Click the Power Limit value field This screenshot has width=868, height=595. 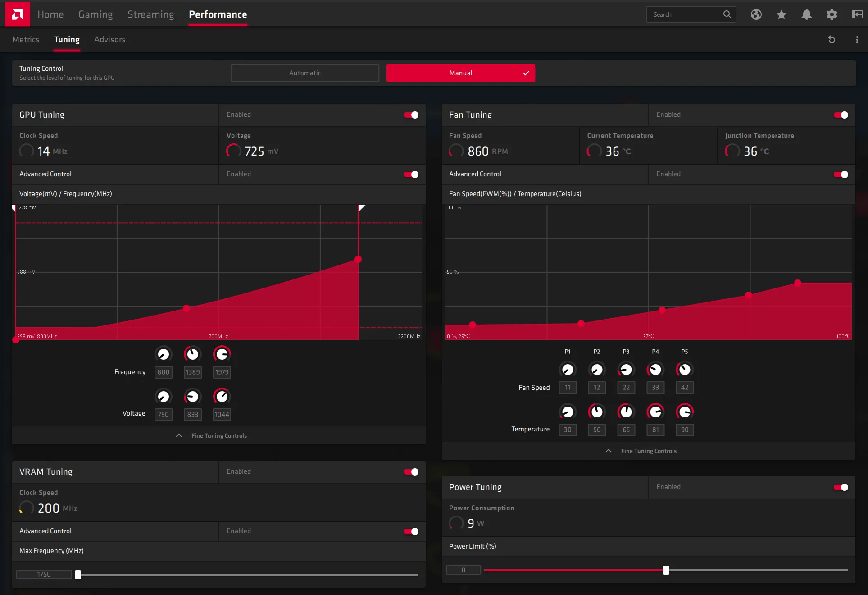[464, 570]
